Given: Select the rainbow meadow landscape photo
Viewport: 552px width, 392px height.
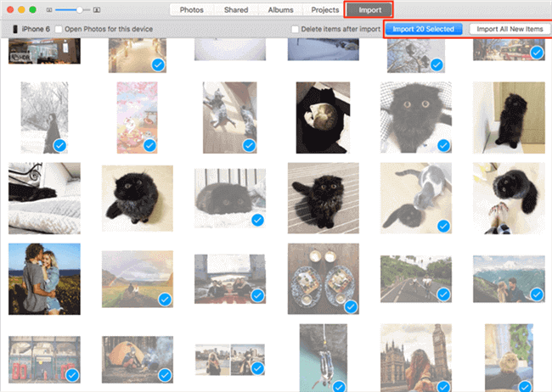Looking at the screenshot, I should [138, 279].
